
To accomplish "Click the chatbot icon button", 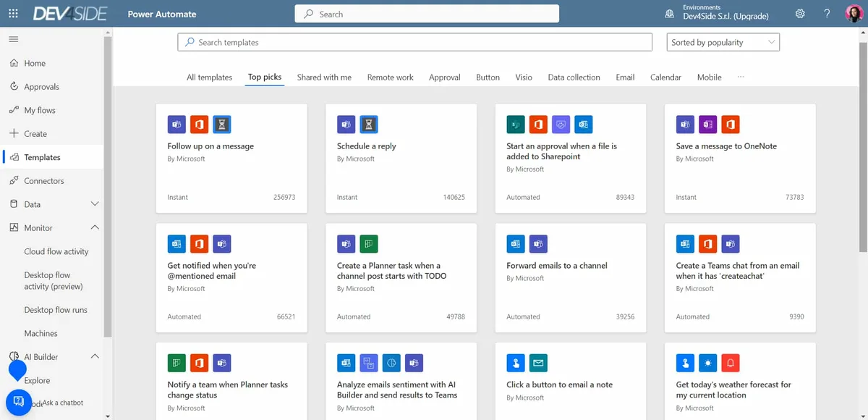I will [x=19, y=402].
